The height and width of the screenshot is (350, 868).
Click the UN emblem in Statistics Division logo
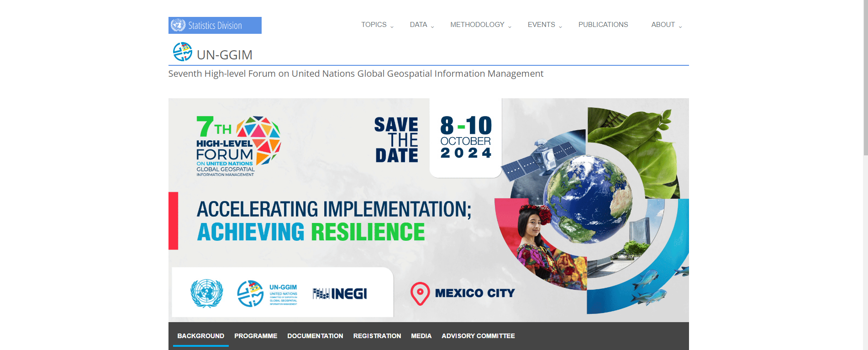point(178,25)
